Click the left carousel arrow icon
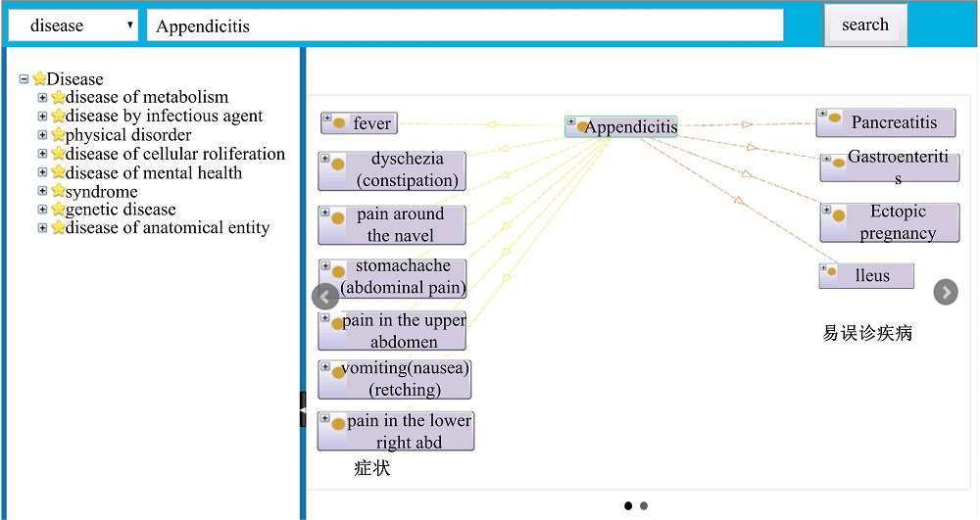The height and width of the screenshot is (520, 980). coord(325,297)
